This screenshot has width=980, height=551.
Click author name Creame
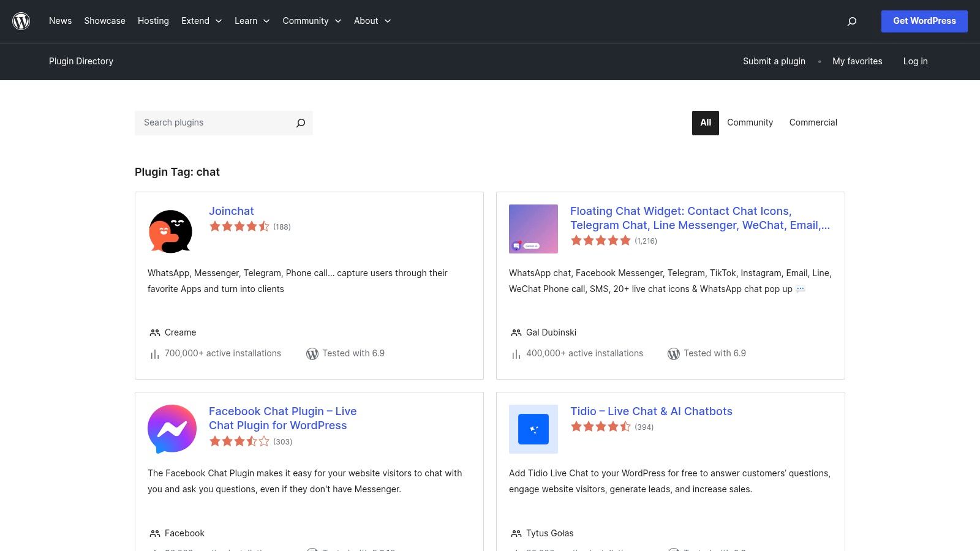[180, 332]
